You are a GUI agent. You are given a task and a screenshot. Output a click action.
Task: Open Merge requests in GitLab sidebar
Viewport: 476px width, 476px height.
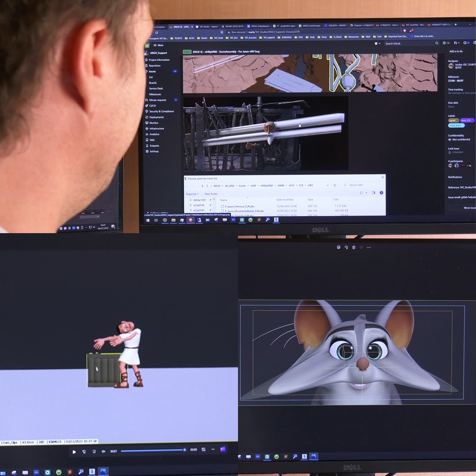156,100
